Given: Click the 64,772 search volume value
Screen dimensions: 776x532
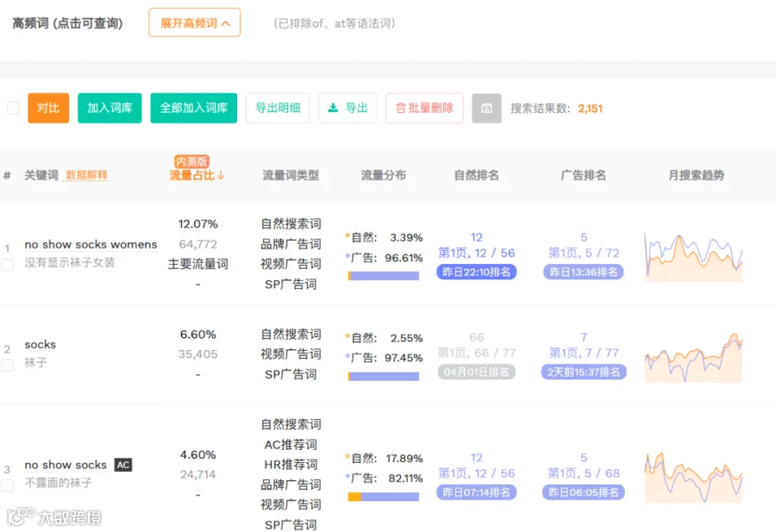Looking at the screenshot, I should click(x=198, y=244).
